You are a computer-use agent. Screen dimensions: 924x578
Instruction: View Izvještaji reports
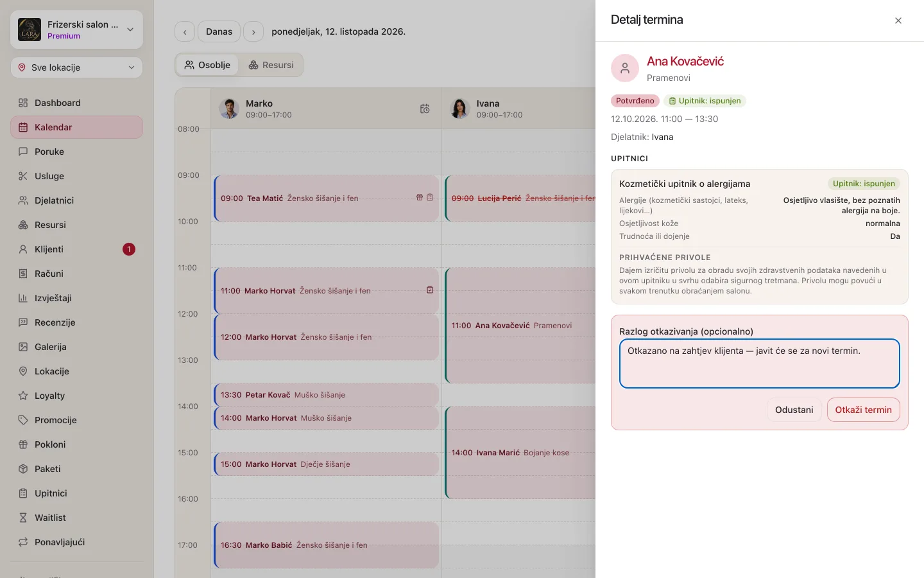click(x=76, y=298)
